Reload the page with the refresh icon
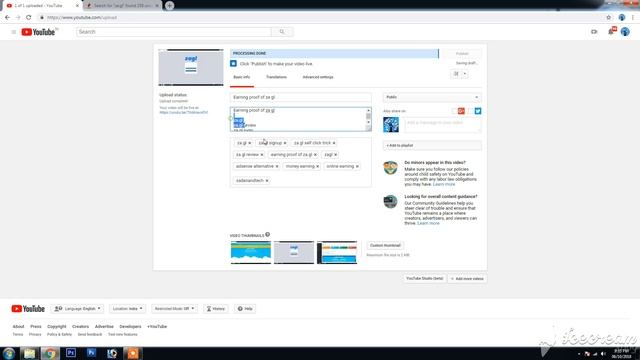The width and height of the screenshot is (640, 360). (29, 18)
